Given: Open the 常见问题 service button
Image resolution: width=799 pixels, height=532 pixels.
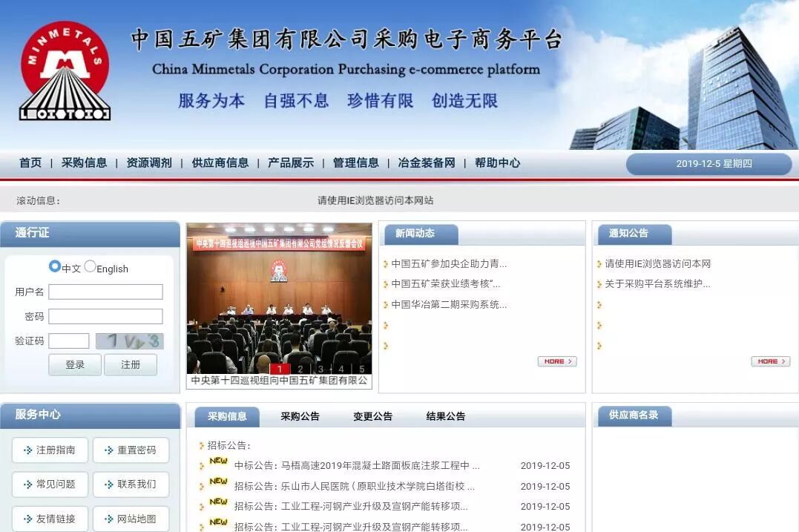Looking at the screenshot, I should click(50, 484).
